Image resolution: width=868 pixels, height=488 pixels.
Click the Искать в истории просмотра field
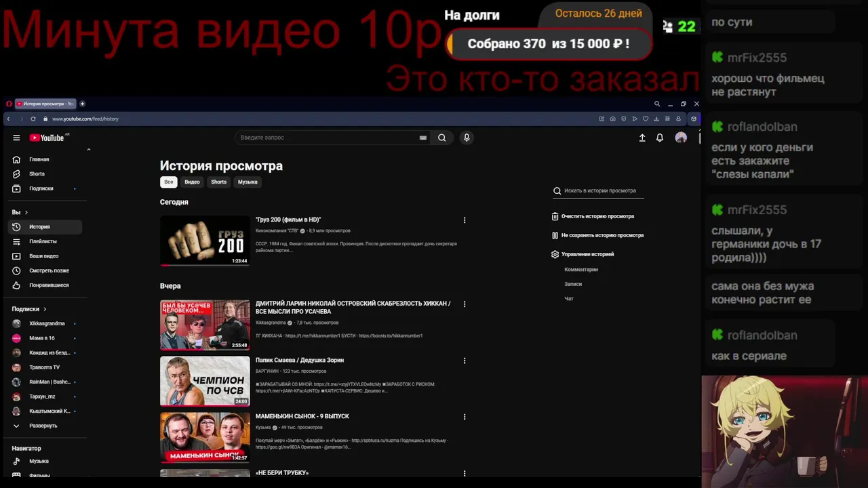coord(599,191)
